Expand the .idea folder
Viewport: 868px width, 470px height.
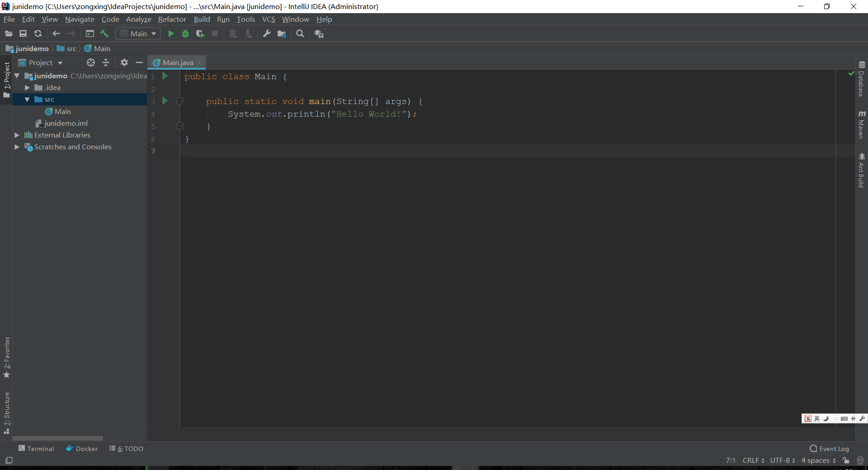click(x=28, y=87)
